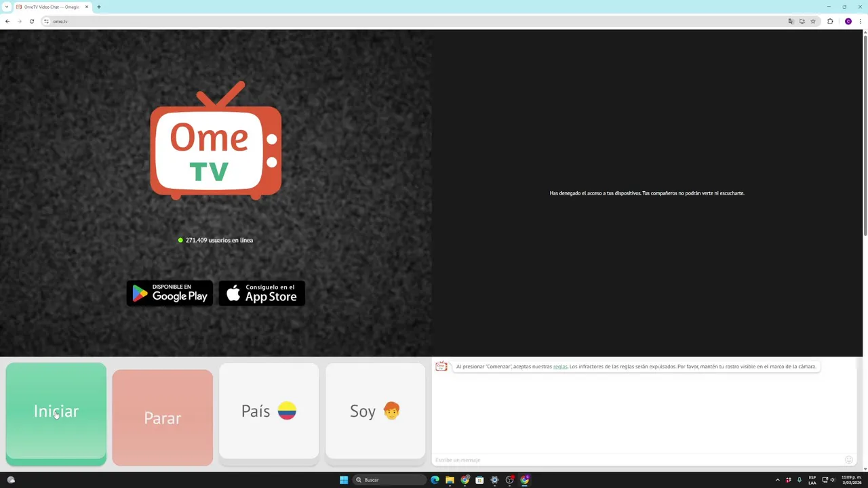Open the emoji picker in message box

point(848,460)
